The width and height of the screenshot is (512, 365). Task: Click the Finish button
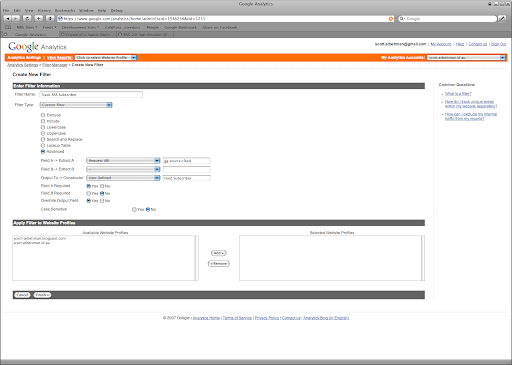click(42, 295)
